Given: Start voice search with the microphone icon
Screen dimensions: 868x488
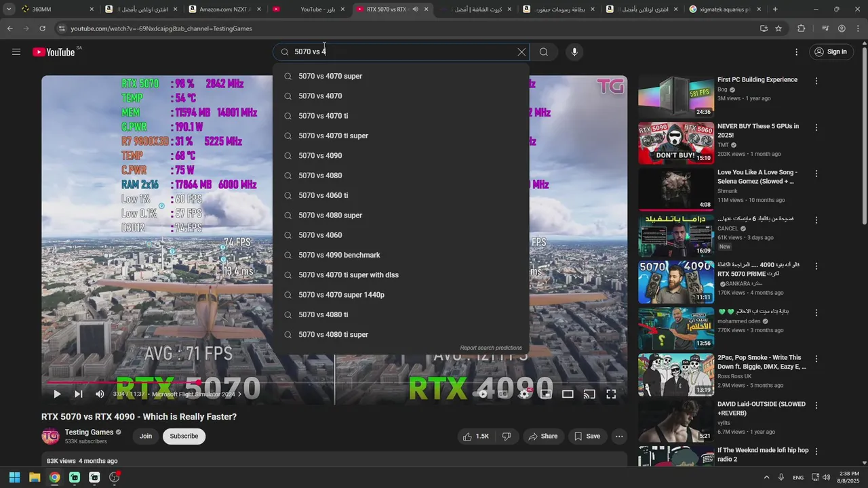Looking at the screenshot, I should click(574, 52).
